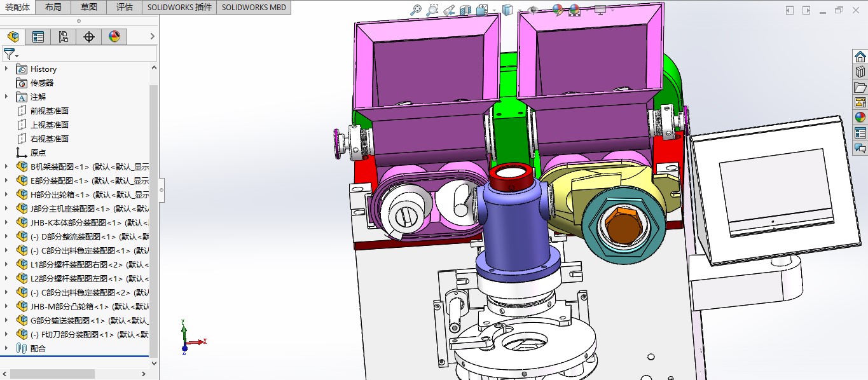The width and height of the screenshot is (868, 380).
Task: Open the DisplayManager color ball tab
Action: tap(114, 37)
